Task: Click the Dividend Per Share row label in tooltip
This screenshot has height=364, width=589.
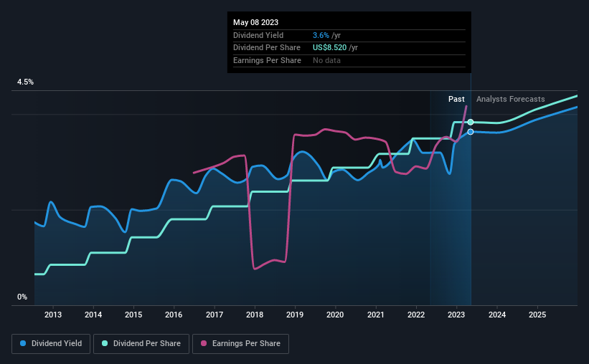Action: (x=267, y=48)
